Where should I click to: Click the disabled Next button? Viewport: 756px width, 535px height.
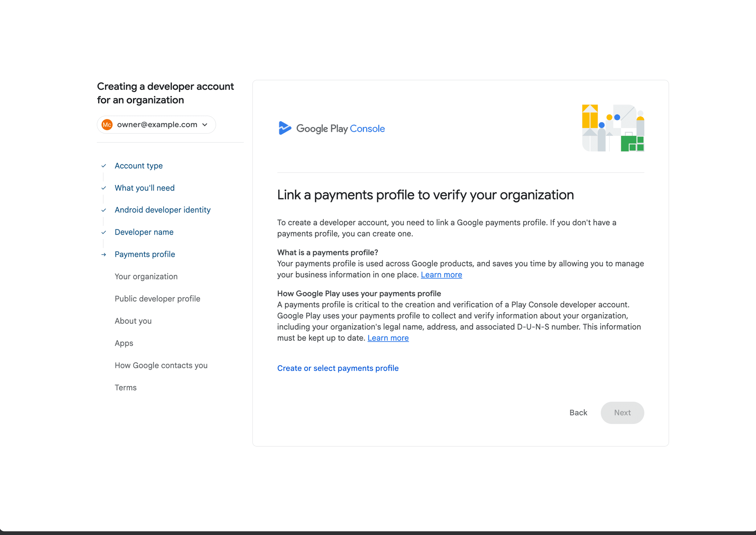point(622,413)
